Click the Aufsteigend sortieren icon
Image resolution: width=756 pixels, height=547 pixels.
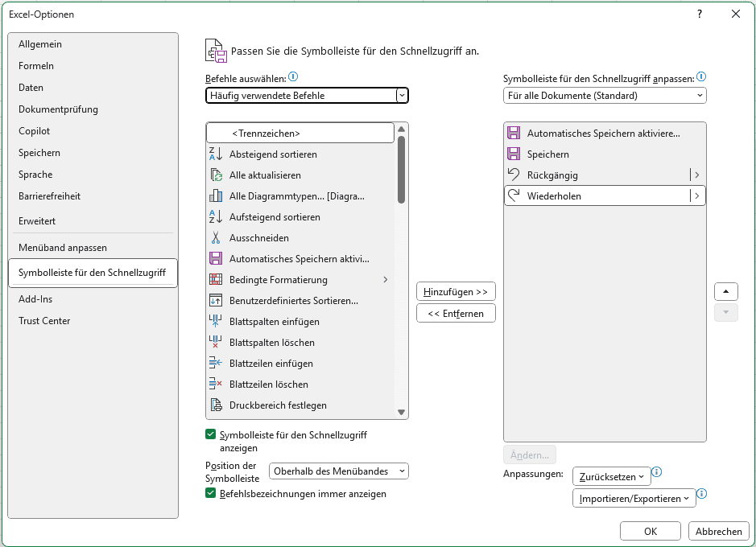click(x=216, y=217)
